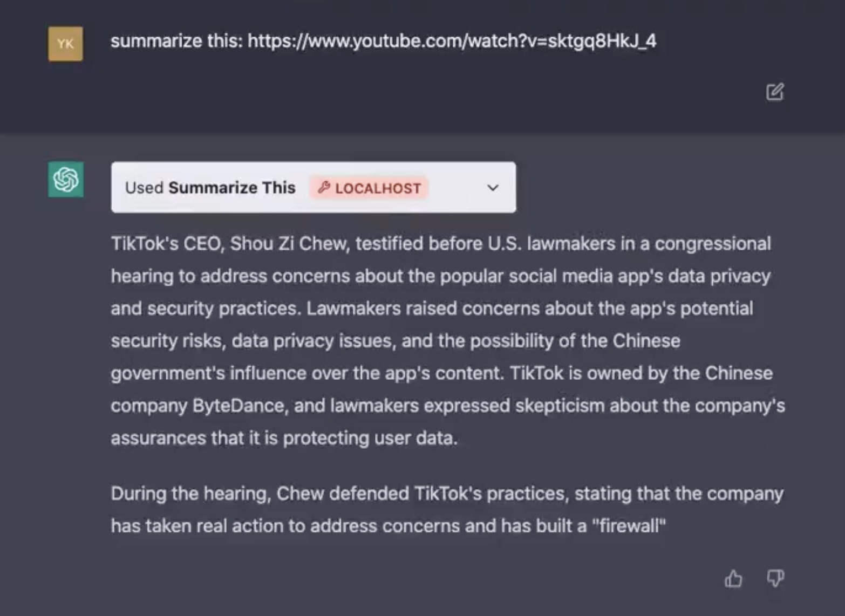Click "TikTok's CEO" at the response start
Screen dimensions: 845x616
(166, 244)
